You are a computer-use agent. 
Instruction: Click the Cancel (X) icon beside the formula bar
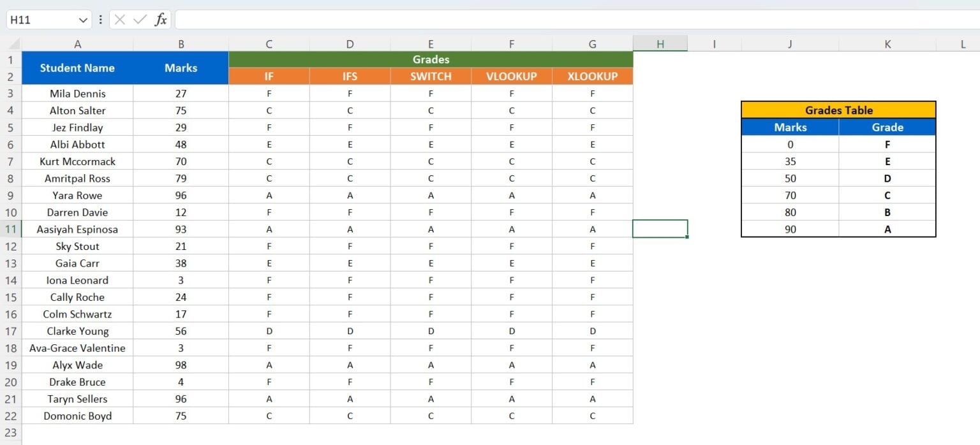pos(121,19)
